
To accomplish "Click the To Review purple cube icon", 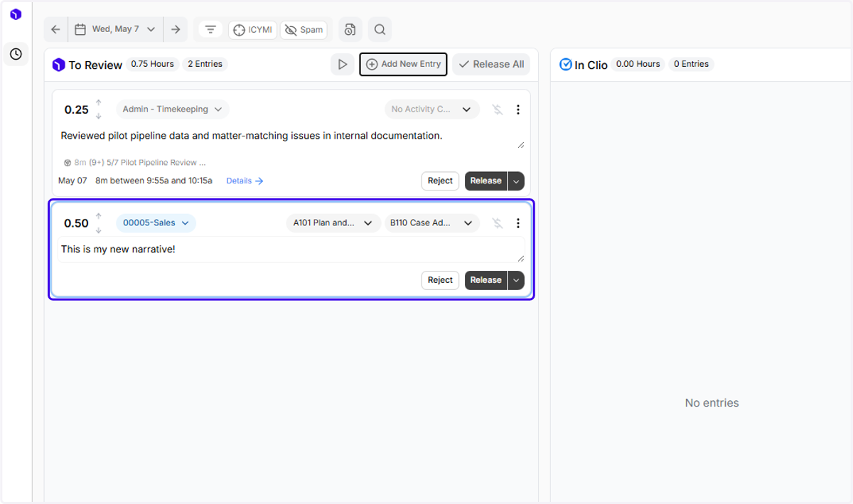I will point(59,65).
